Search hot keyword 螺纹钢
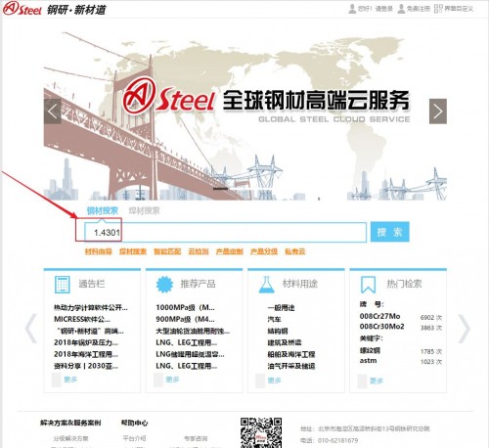 point(370,350)
